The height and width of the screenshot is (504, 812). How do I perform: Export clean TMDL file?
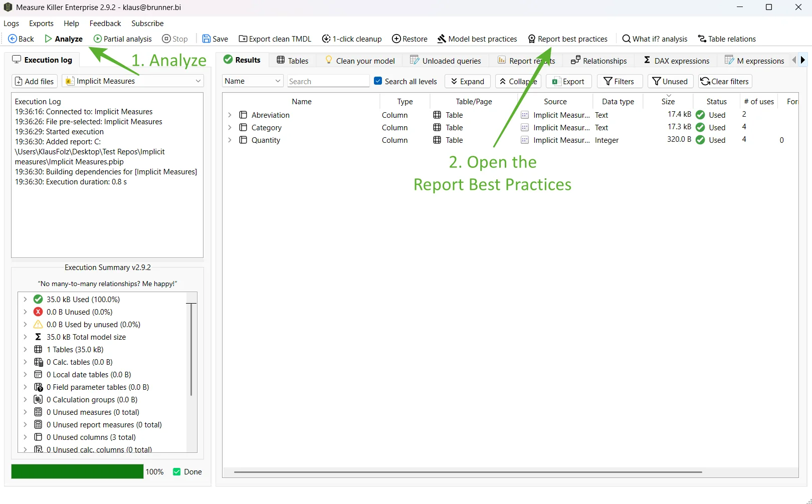[275, 39]
